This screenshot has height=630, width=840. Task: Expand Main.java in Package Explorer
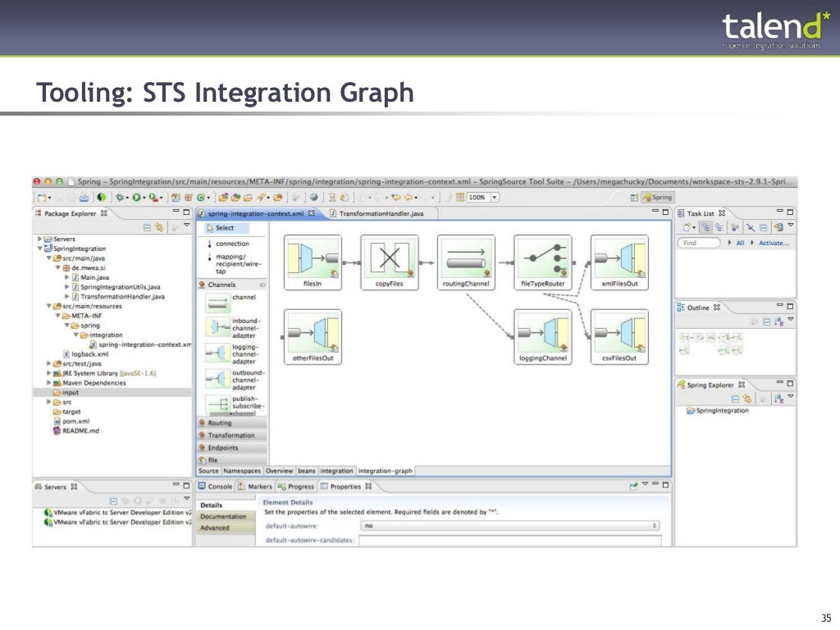click(67, 277)
